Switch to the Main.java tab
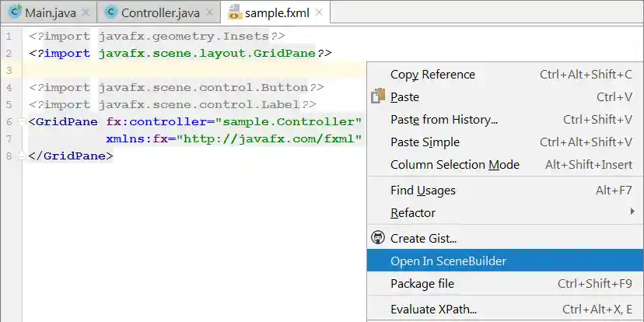644x322 pixels. coord(50,13)
